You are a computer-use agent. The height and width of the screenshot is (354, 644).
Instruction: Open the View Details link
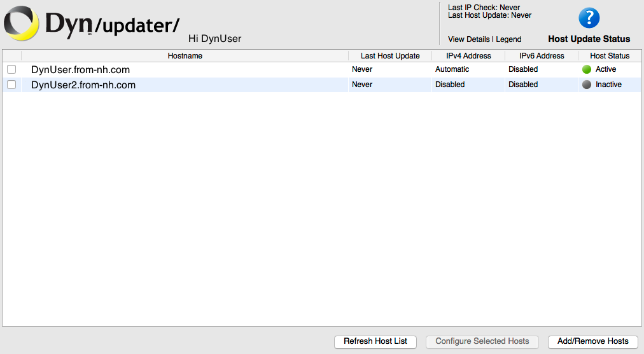(x=468, y=39)
